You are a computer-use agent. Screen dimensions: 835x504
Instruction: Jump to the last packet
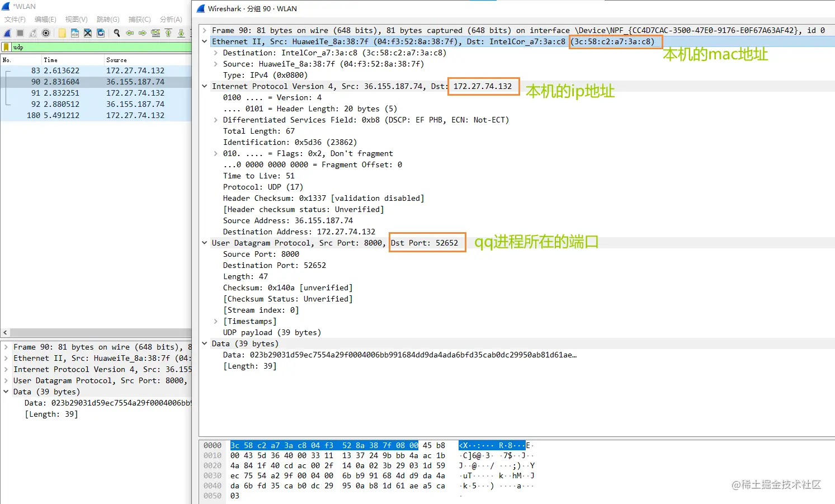(x=181, y=33)
